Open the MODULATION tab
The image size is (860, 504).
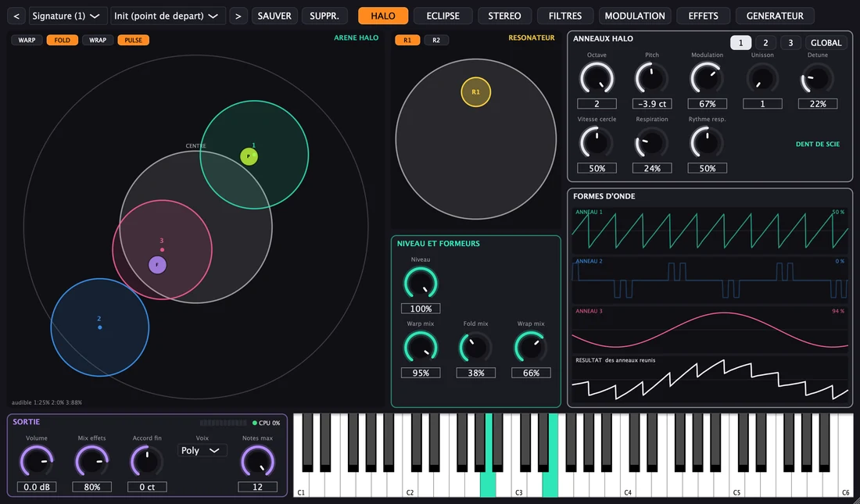(635, 16)
